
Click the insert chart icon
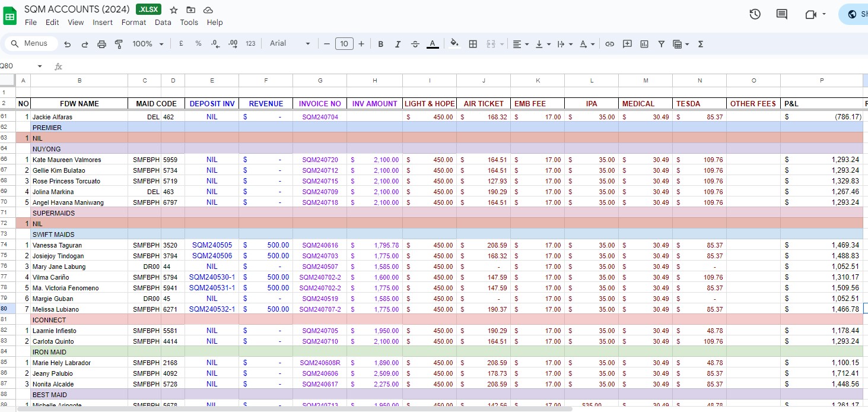644,44
